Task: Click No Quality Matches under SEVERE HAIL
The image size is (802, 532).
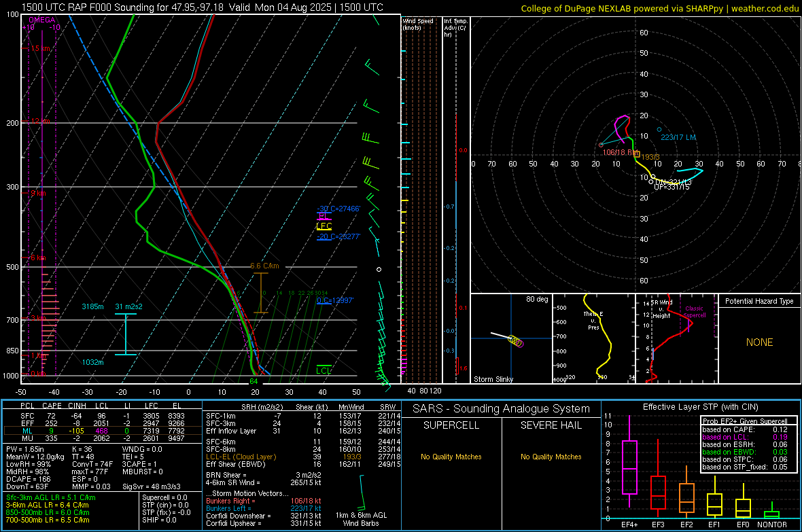Action: pyautogui.click(x=551, y=457)
